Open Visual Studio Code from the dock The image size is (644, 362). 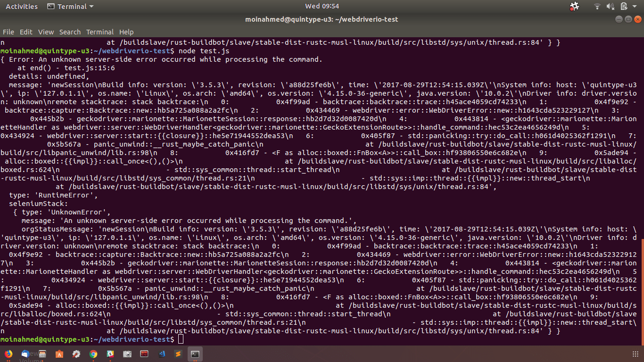(161, 354)
